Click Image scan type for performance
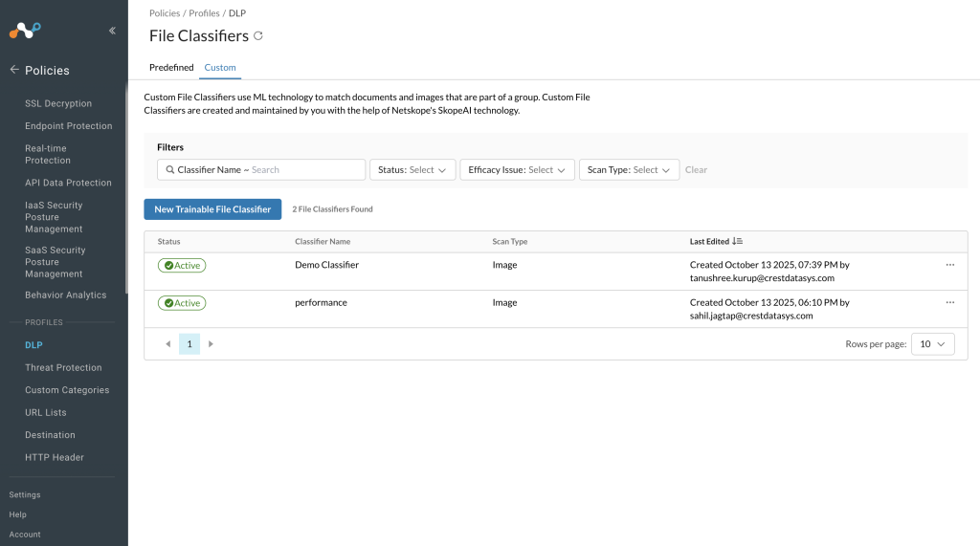Viewport: 980px width, 546px height. coord(504,302)
